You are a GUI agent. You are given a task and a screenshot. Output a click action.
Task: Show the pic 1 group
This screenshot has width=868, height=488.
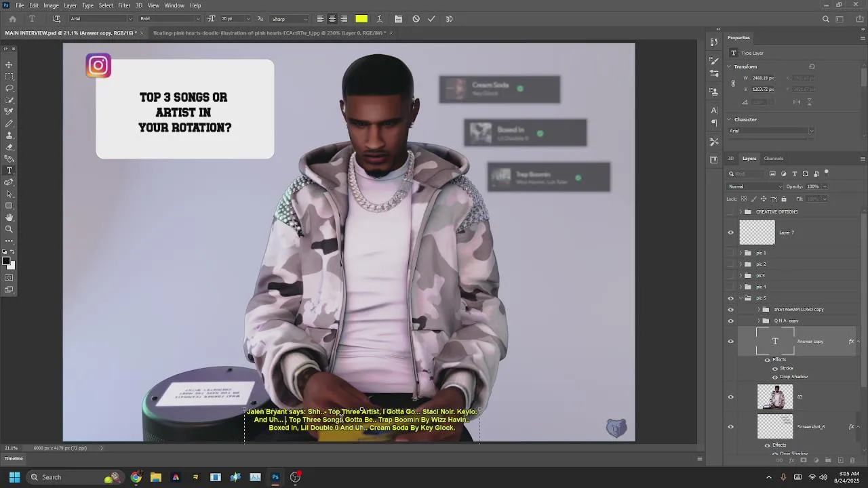tap(730, 253)
